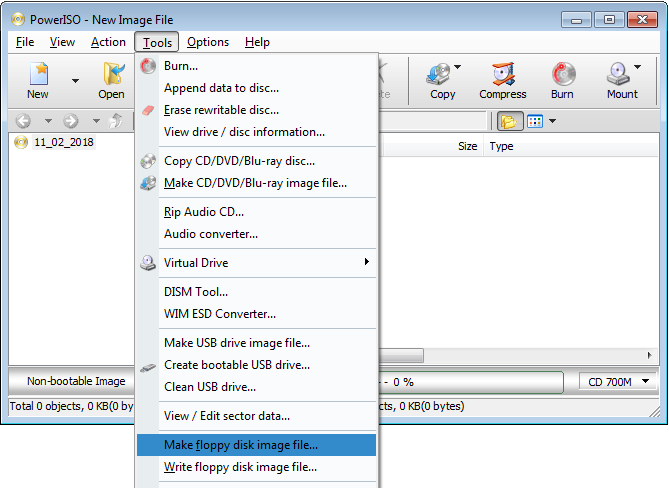Click the USB stick icon in menu

click(148, 367)
